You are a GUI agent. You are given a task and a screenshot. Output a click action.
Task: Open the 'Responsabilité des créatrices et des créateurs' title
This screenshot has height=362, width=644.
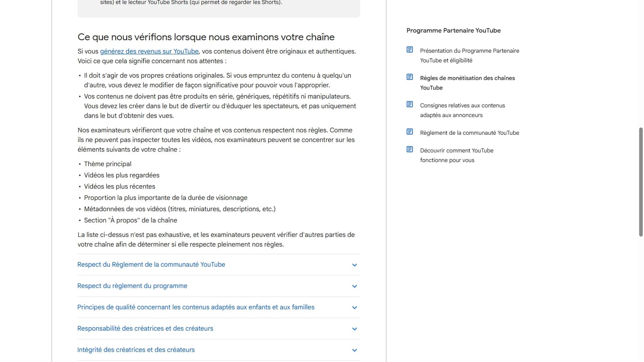click(145, 328)
